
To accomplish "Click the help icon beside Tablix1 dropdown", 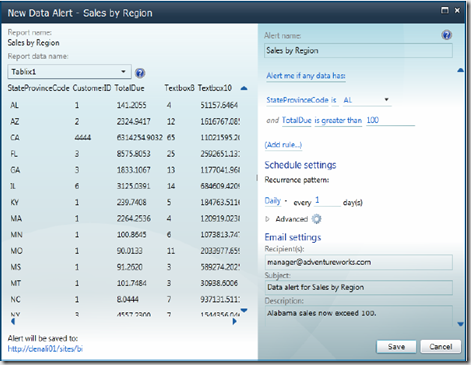I will point(140,73).
